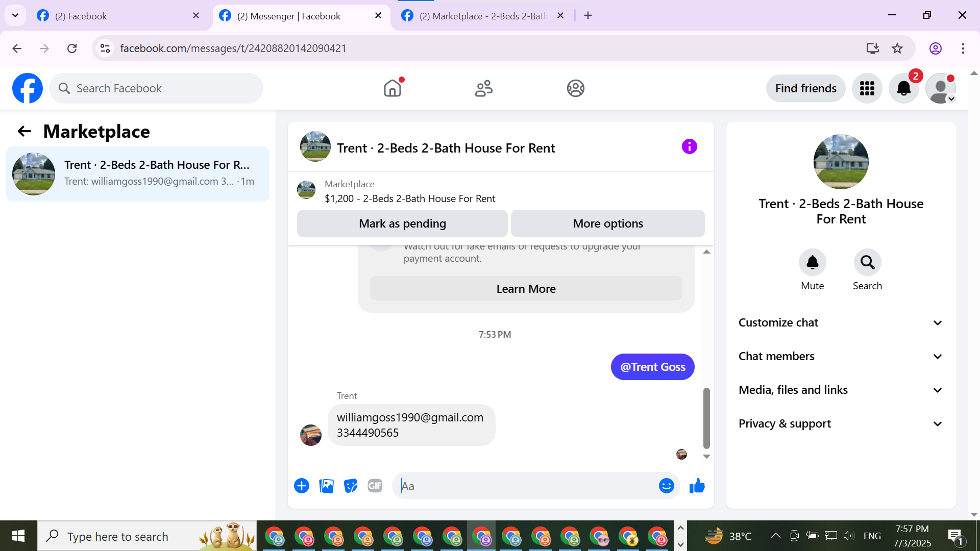Click the Mark as pending button

tap(402, 223)
